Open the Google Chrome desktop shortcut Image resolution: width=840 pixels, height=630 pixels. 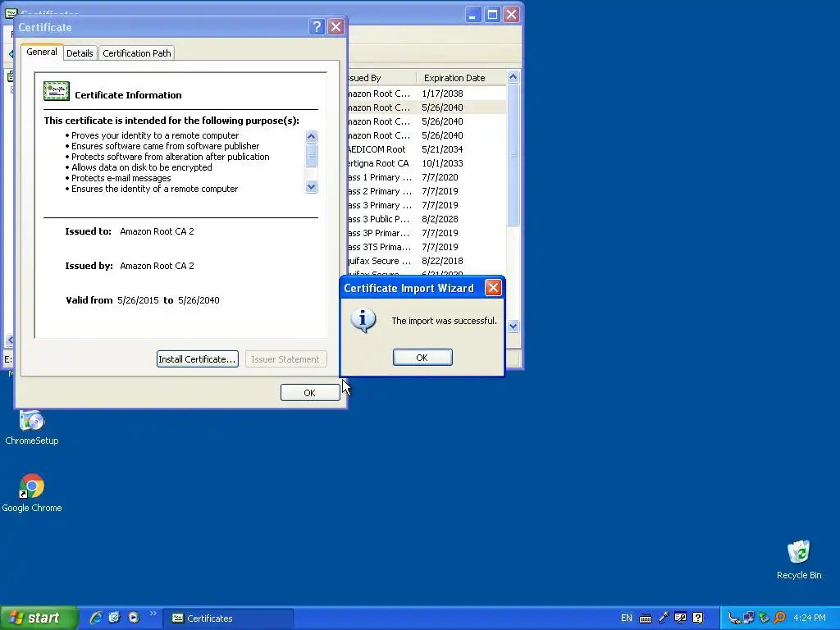[32, 493]
